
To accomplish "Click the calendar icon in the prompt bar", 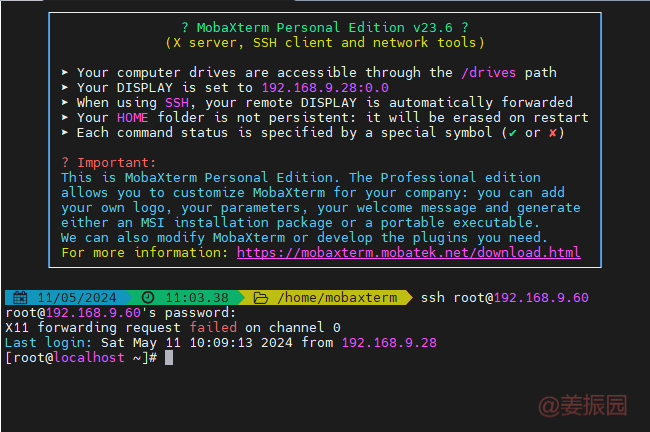I will (x=20, y=298).
